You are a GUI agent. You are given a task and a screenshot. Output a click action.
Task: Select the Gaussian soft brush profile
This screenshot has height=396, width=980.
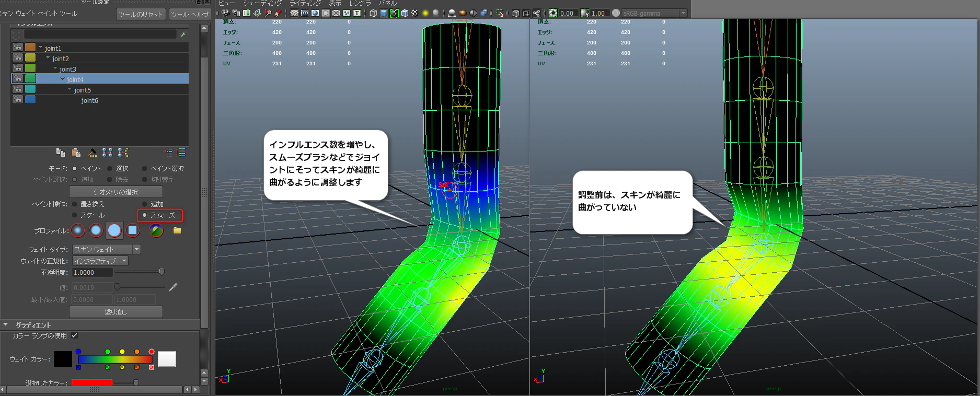[78, 230]
